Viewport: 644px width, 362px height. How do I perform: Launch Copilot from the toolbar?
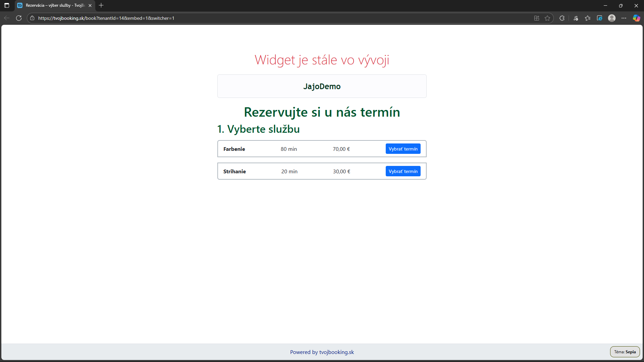[x=636, y=18]
